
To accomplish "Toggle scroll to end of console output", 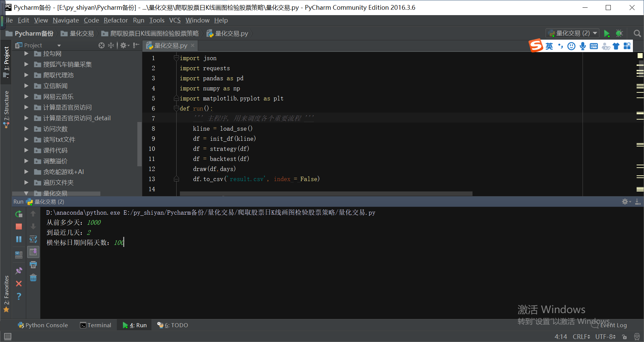I will 33,252.
